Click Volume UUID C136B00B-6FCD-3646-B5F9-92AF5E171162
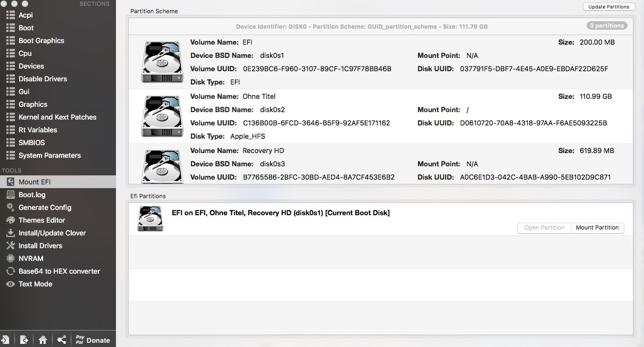 tap(316, 123)
